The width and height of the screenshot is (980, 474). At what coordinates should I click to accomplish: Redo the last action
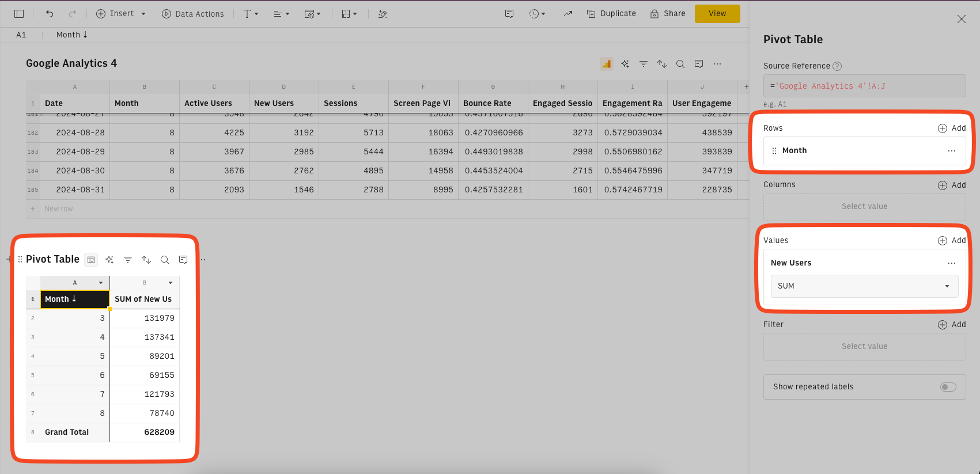point(73,14)
